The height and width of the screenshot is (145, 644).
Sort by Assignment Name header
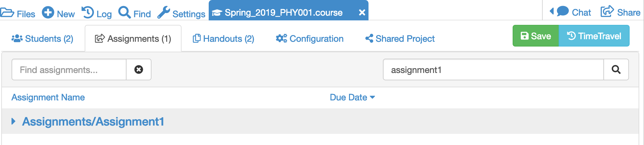point(48,97)
